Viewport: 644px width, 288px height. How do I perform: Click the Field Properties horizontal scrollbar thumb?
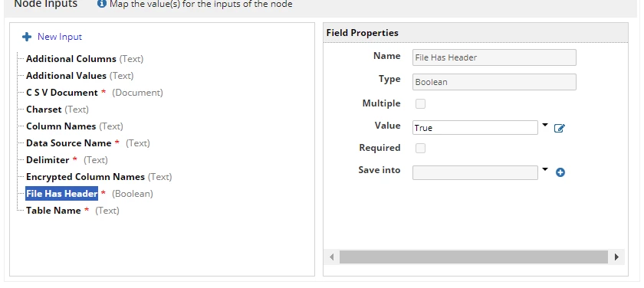point(474,257)
